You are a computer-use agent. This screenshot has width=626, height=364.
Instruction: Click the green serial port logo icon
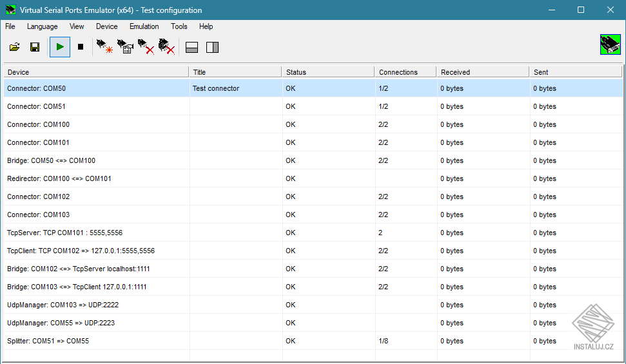click(x=610, y=44)
